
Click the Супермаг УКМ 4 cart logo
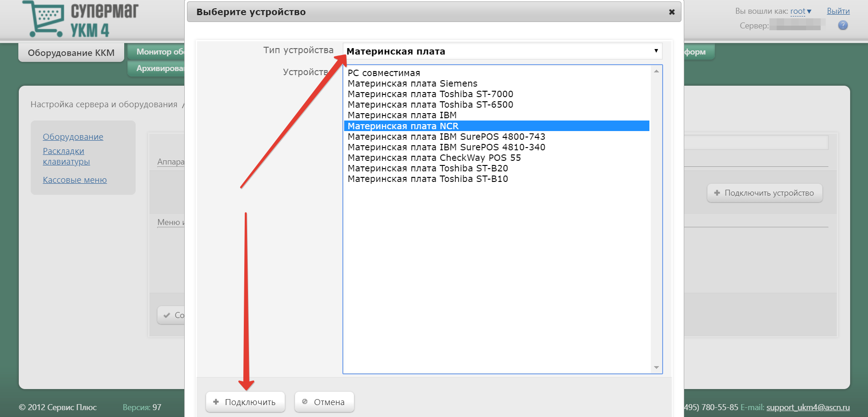(x=80, y=19)
